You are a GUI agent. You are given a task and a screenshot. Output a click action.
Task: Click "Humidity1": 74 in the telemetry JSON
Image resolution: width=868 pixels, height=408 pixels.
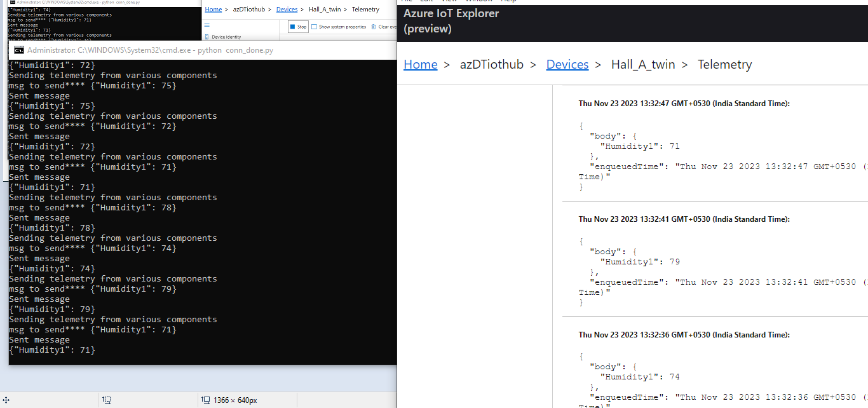point(640,377)
